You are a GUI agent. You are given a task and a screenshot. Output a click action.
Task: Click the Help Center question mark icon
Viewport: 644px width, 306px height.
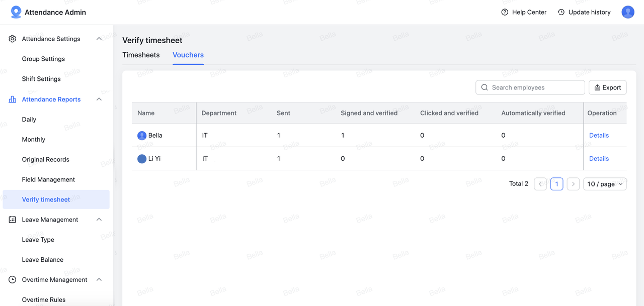point(505,12)
